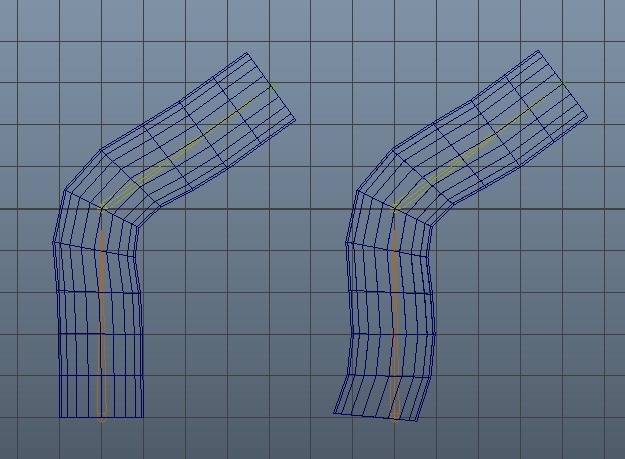
Task: Click the elbow joint of the right cylinder
Action: click(394, 208)
